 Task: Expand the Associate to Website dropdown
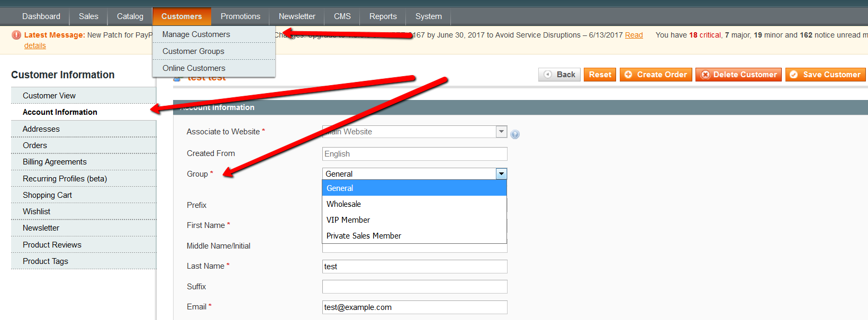(501, 131)
